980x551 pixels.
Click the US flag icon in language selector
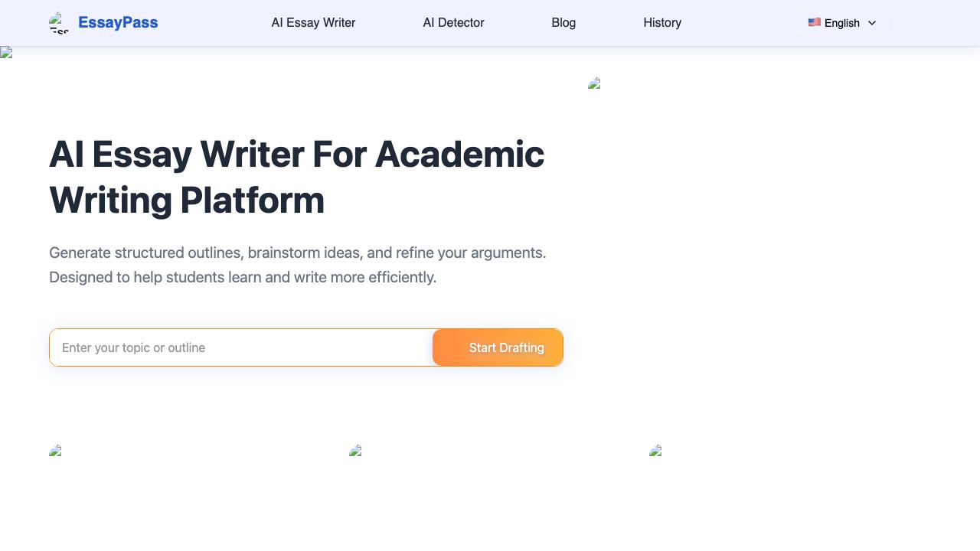coord(814,22)
